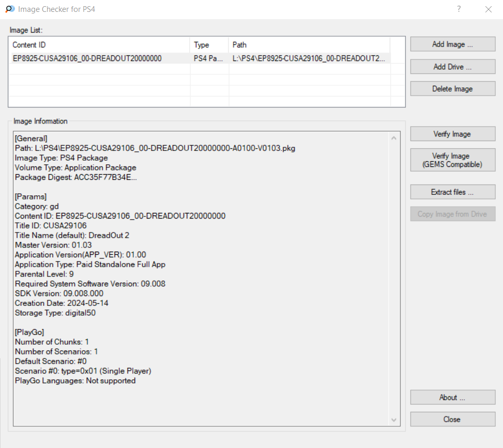Click the [General] section heading

[x=31, y=138]
